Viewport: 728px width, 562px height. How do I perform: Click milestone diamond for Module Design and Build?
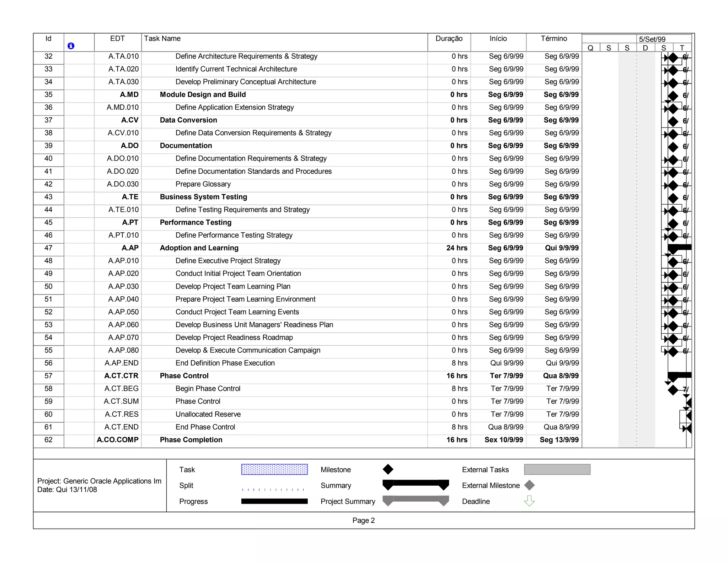tap(673, 96)
